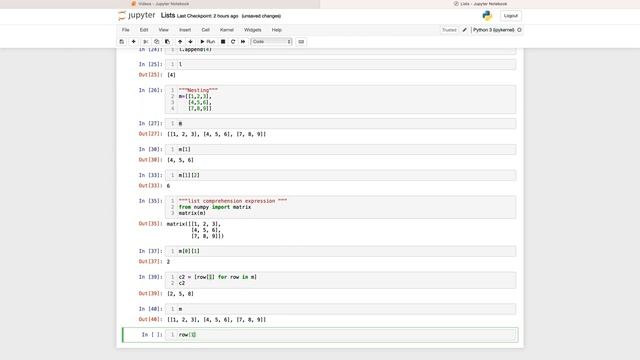Switch to the Videos - Jupyter Notebook tab
The height and width of the screenshot is (360, 640).
coord(160,4)
